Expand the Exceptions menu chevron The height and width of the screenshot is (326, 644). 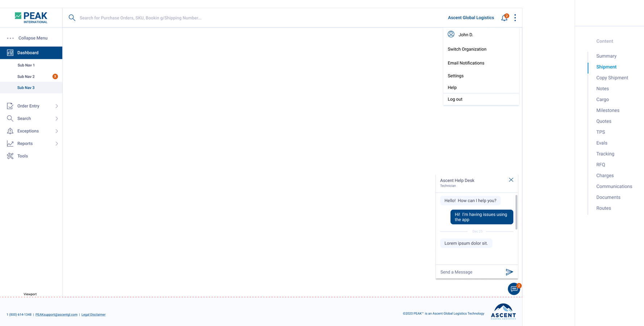tap(57, 131)
